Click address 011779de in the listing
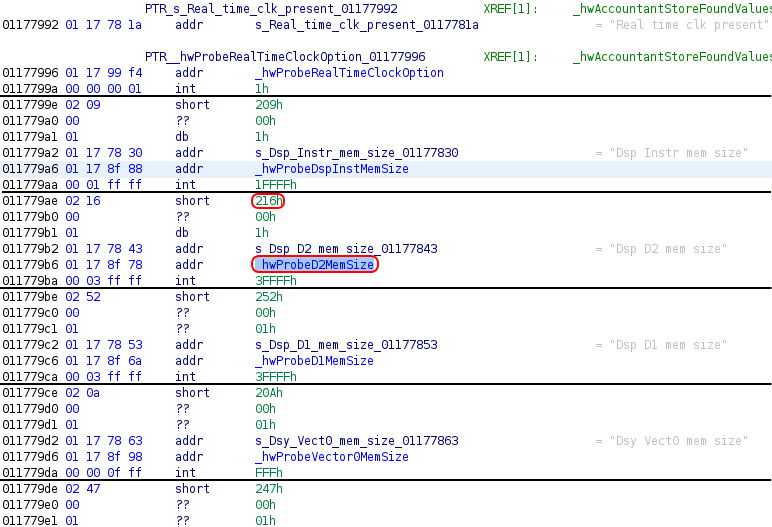Viewport: 772px width, 527px height. point(31,489)
